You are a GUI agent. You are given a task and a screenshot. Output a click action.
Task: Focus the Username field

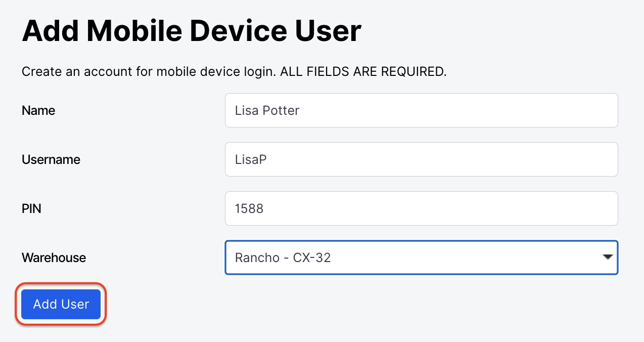(421, 159)
